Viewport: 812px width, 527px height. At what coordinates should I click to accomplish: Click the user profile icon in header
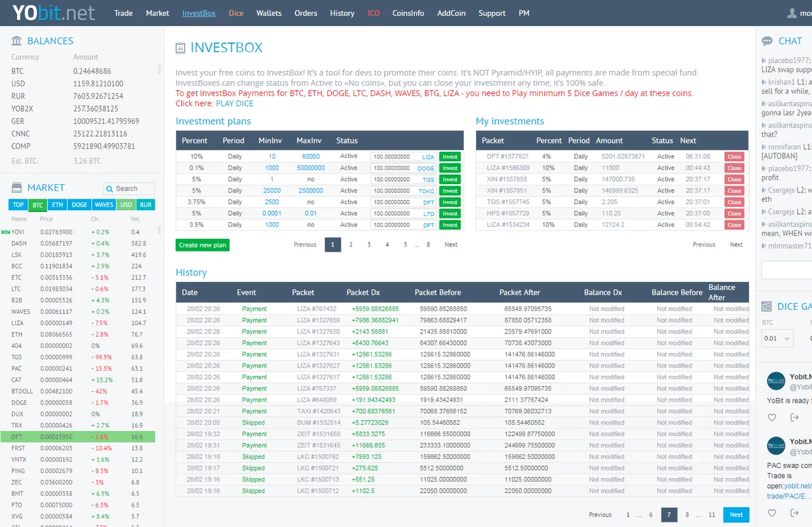point(792,13)
